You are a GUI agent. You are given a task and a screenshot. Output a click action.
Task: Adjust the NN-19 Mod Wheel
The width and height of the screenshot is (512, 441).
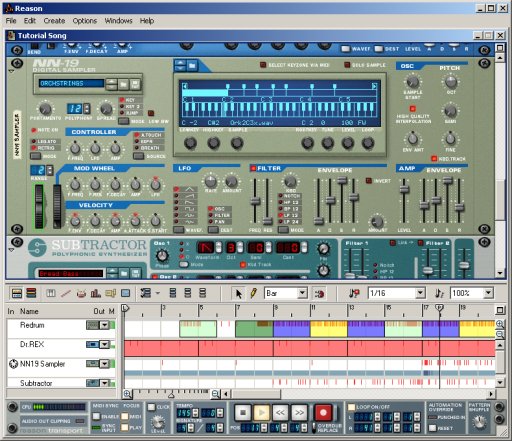57,206
